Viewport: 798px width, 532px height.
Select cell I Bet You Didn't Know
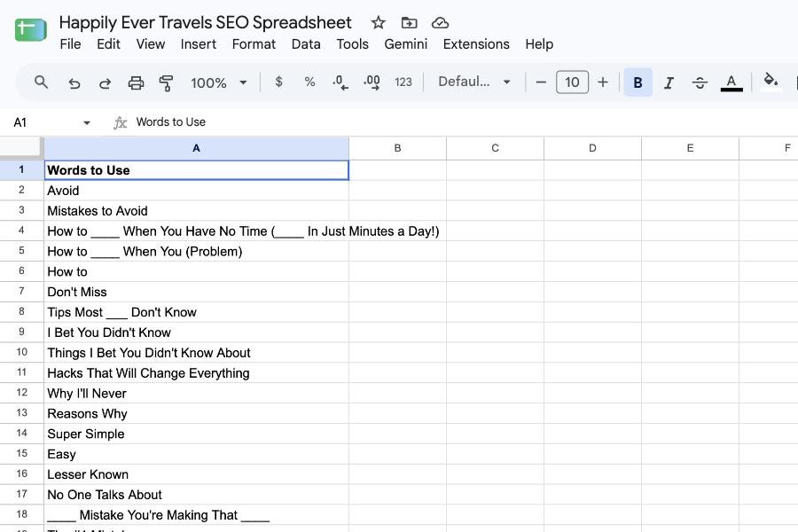pos(197,332)
